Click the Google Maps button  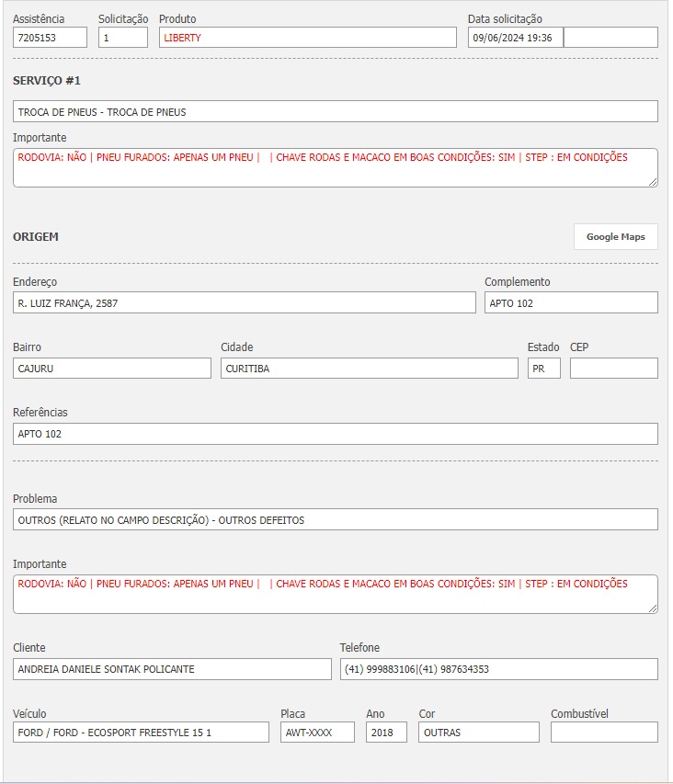pyautogui.click(x=615, y=236)
